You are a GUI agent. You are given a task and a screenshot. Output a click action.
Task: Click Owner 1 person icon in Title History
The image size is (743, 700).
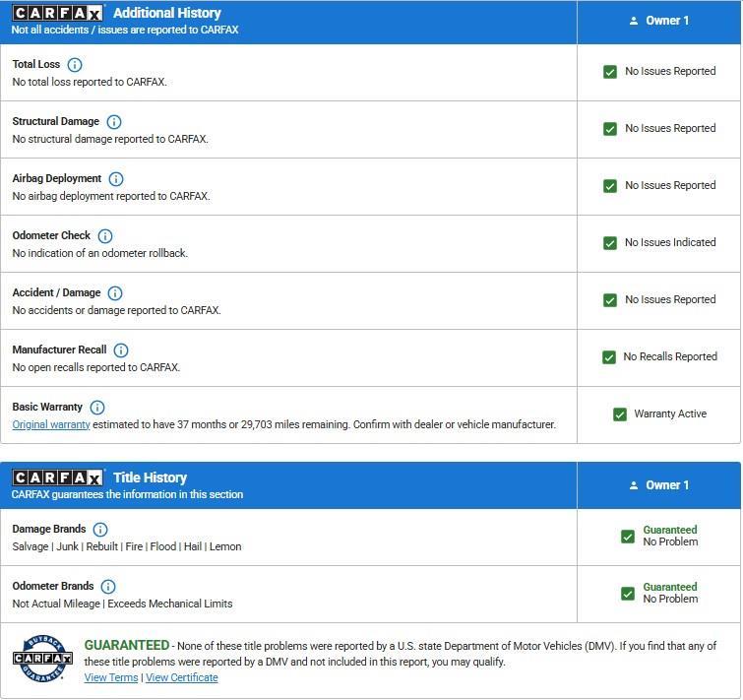pos(634,485)
